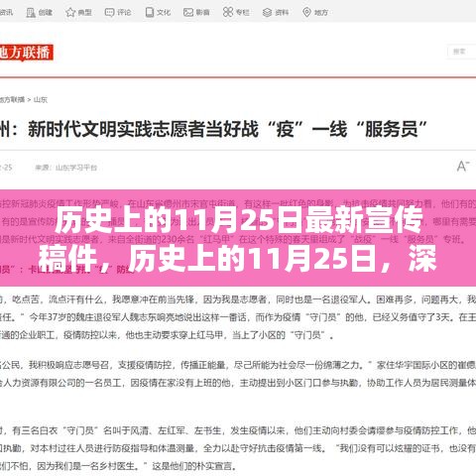Open the 影音 section with picture icon
476x476 pixels.
196,13
